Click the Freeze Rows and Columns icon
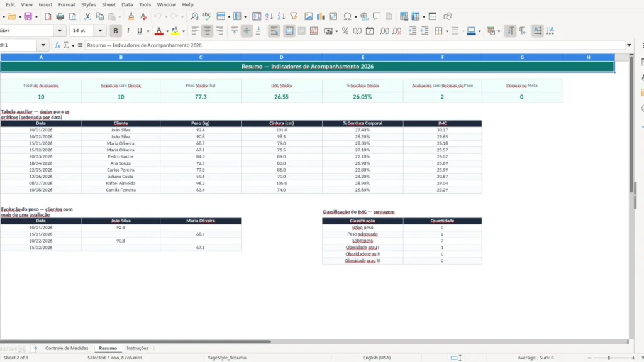644x362 pixels. click(416, 16)
